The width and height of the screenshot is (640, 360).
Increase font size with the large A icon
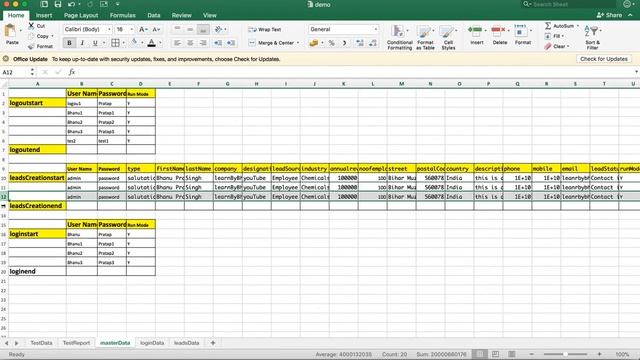[142, 29]
